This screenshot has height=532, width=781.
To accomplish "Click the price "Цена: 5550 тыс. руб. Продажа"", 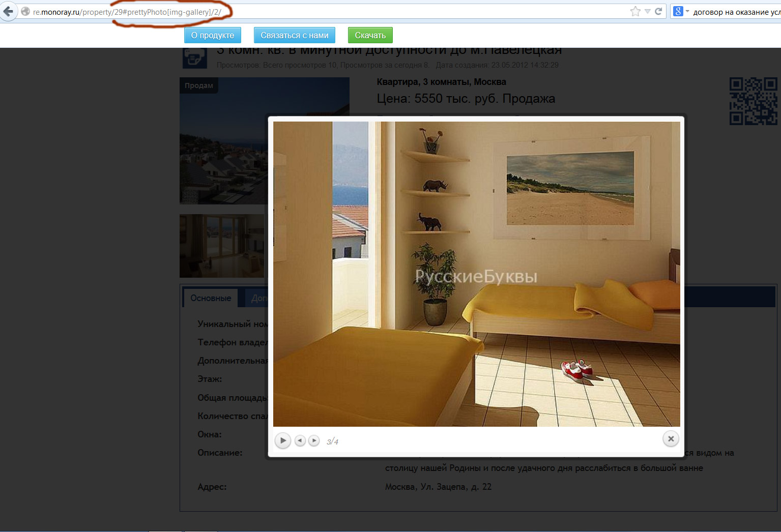I will coord(466,99).
